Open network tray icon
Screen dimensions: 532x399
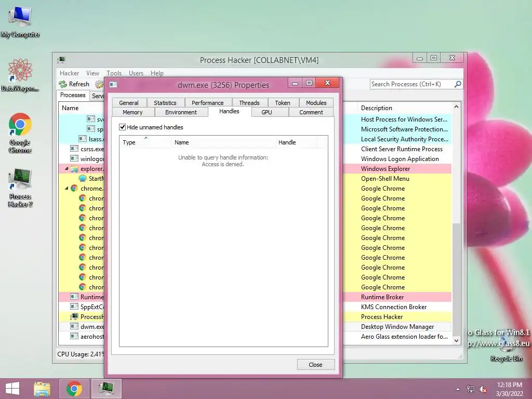point(471,389)
